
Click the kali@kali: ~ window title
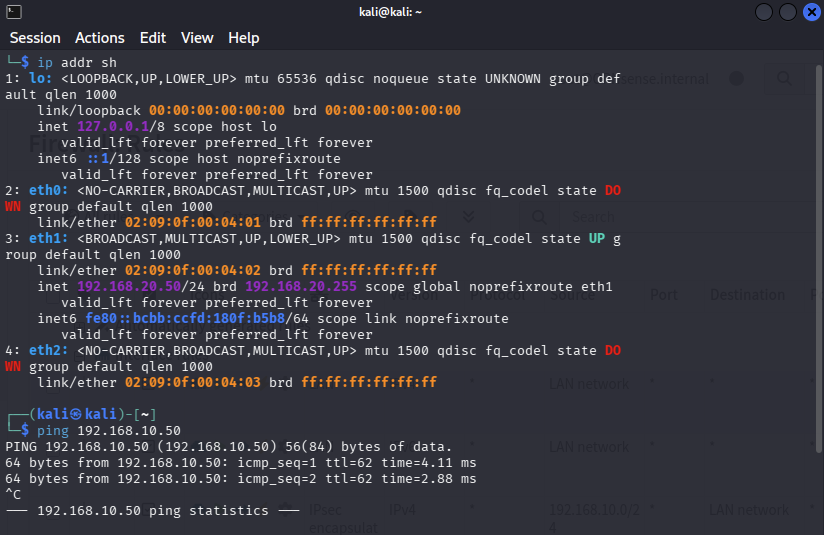click(x=390, y=12)
